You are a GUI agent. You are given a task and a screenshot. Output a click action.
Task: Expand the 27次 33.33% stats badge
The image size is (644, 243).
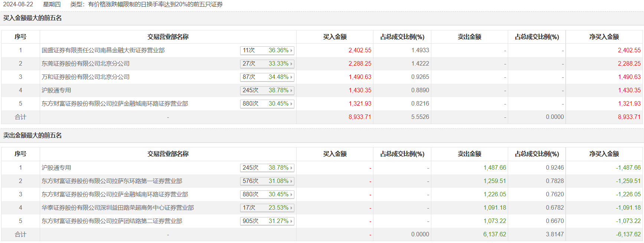[x=267, y=64]
